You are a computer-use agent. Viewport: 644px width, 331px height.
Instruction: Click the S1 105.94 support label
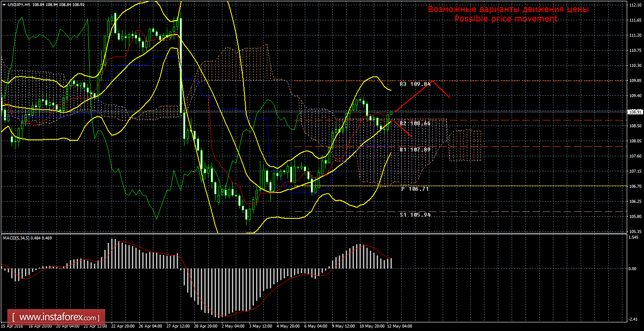click(414, 214)
